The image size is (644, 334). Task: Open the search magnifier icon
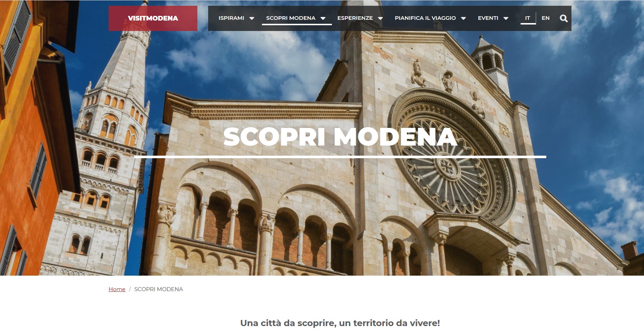[x=564, y=18]
